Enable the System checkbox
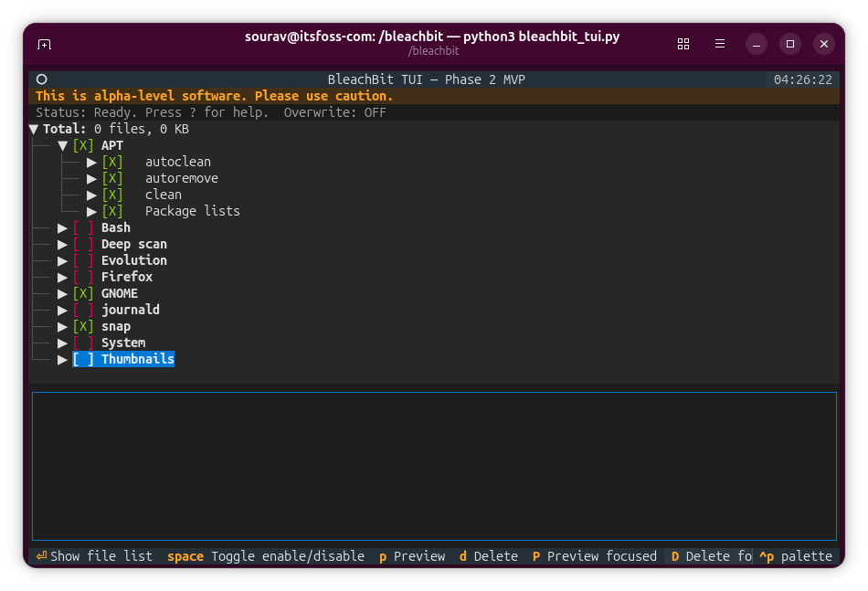Viewport: 868px width, 591px height. (83, 343)
